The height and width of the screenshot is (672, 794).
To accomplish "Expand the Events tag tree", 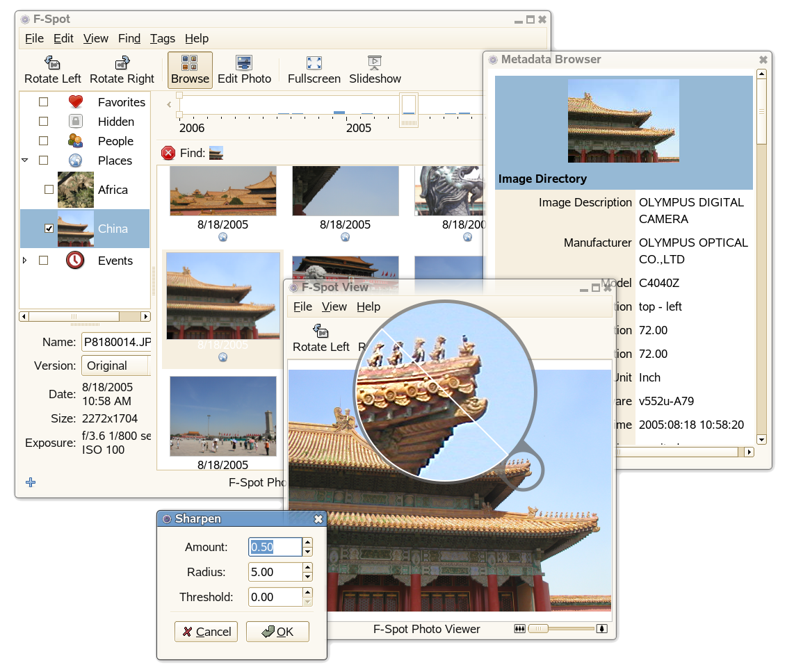I will click(x=25, y=260).
